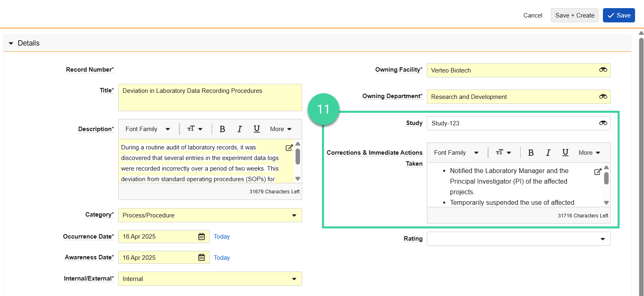The height and width of the screenshot is (296, 644).
Task: Expand the More options in Description toolbar
Action: point(281,129)
